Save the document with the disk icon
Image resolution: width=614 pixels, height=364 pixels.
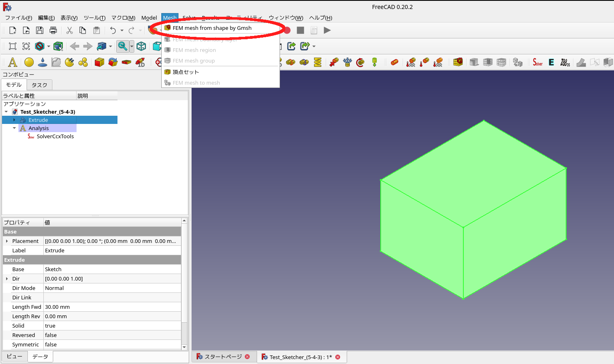click(39, 30)
